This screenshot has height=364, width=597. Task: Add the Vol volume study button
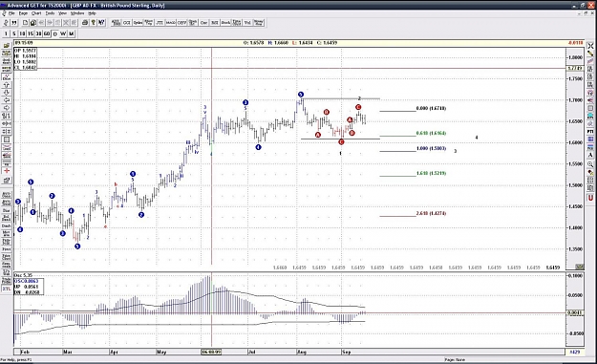coord(247,23)
